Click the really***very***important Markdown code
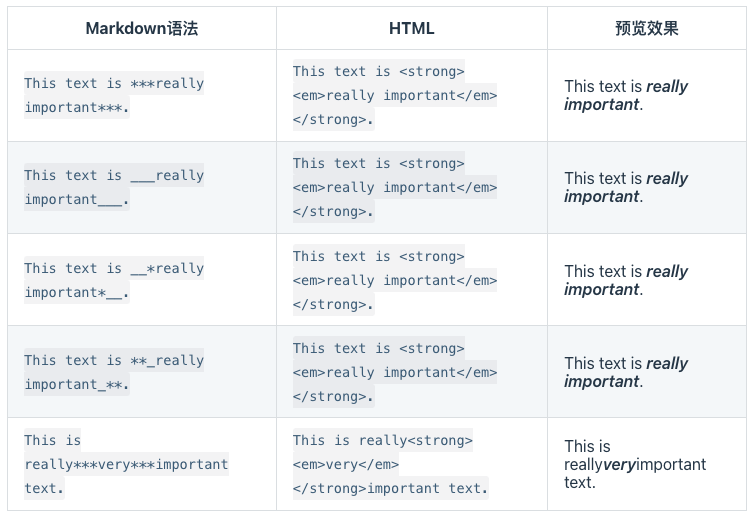 pyautogui.click(x=126, y=464)
